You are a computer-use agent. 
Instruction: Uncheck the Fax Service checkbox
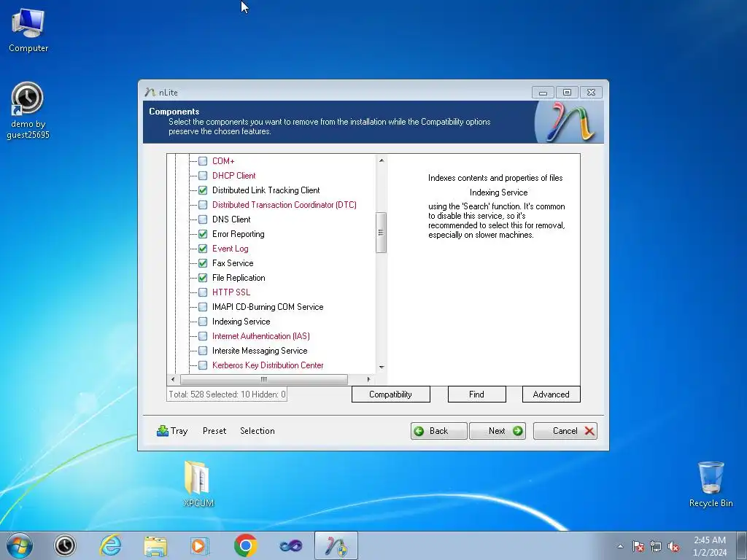click(203, 263)
